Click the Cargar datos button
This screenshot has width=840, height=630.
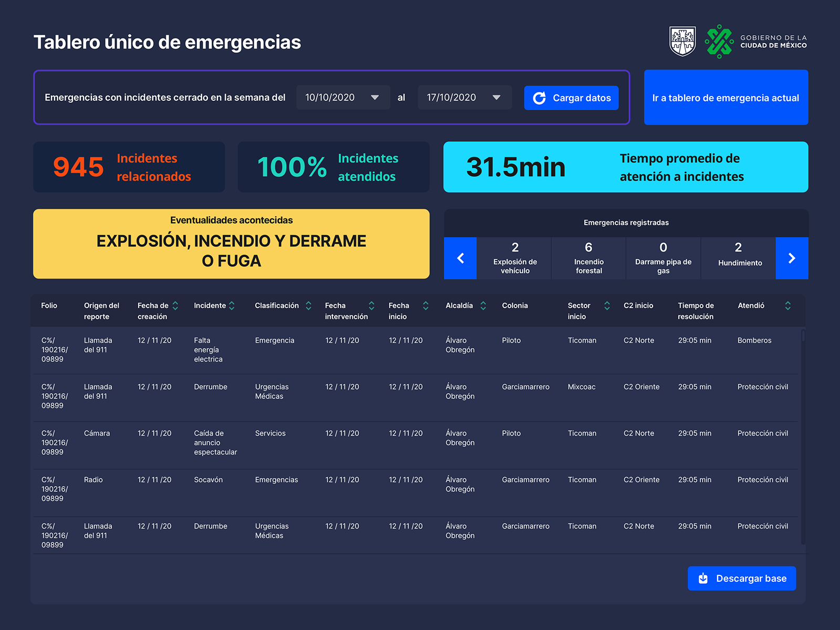571,98
